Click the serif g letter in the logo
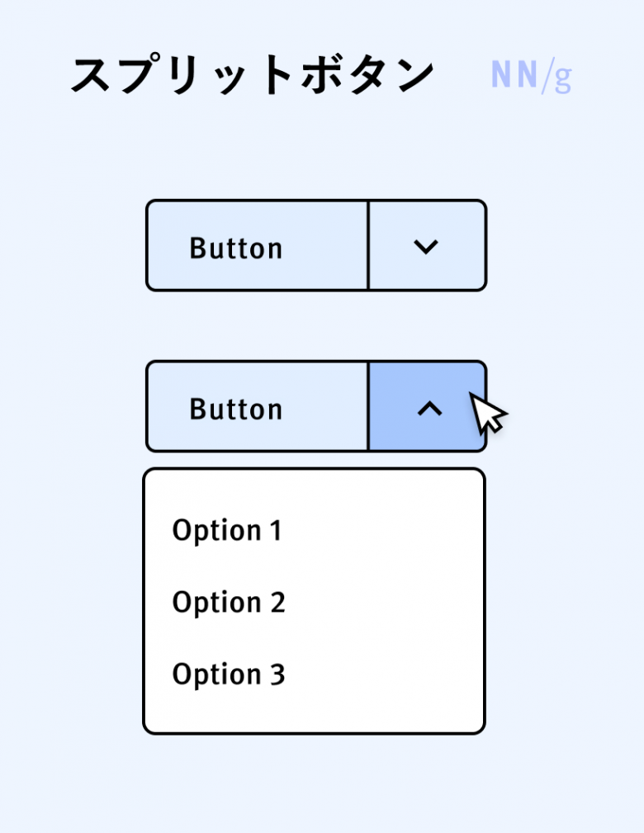Image resolution: width=644 pixels, height=833 pixels. click(x=563, y=80)
